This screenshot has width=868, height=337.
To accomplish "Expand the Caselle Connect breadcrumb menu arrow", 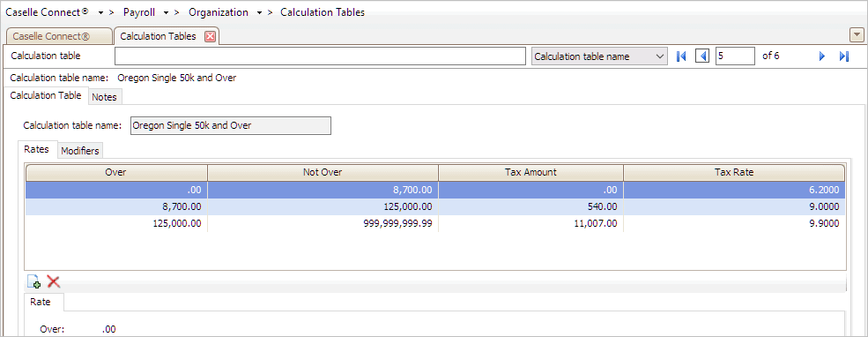I will [100, 12].
